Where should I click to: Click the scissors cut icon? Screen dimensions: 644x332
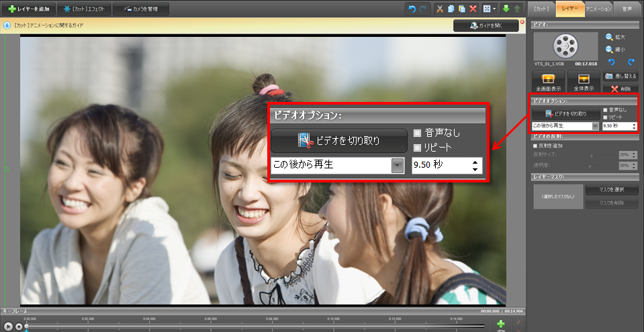coord(440,9)
